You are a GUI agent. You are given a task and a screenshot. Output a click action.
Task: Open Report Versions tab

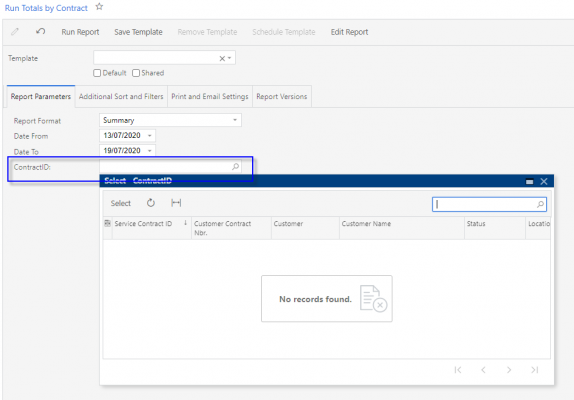pos(282,97)
